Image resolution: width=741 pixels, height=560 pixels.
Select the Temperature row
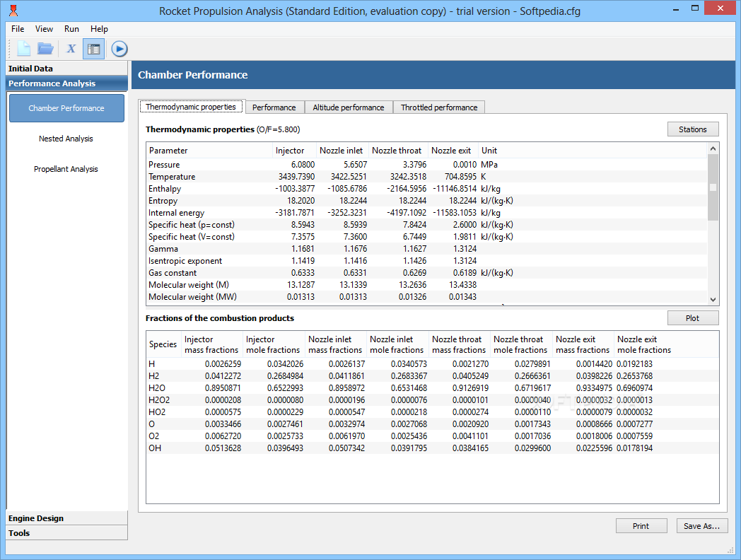[x=426, y=177]
